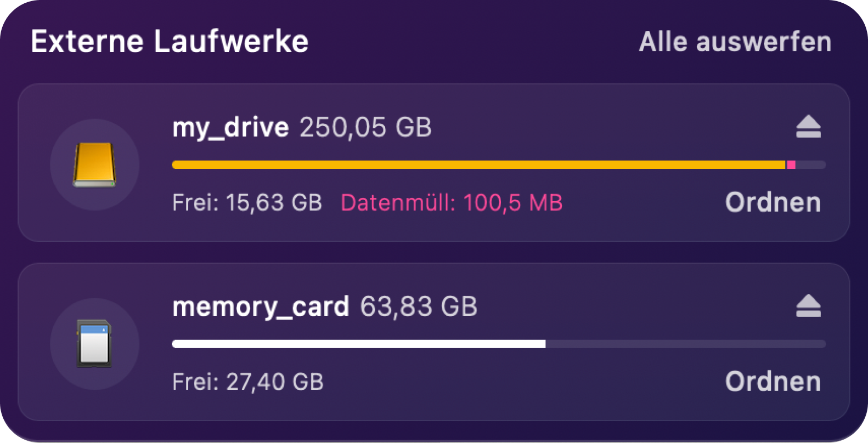Eject the memory_card volume

pyautogui.click(x=808, y=306)
